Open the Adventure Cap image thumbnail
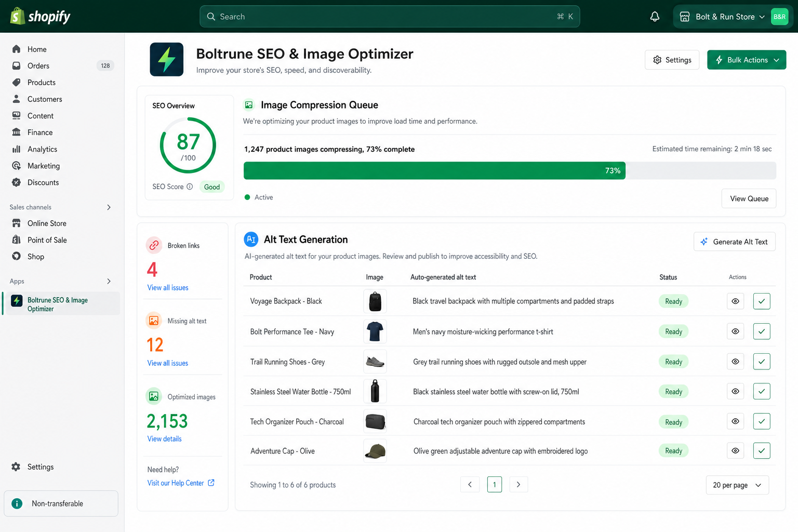The image size is (798, 532). [x=375, y=450]
